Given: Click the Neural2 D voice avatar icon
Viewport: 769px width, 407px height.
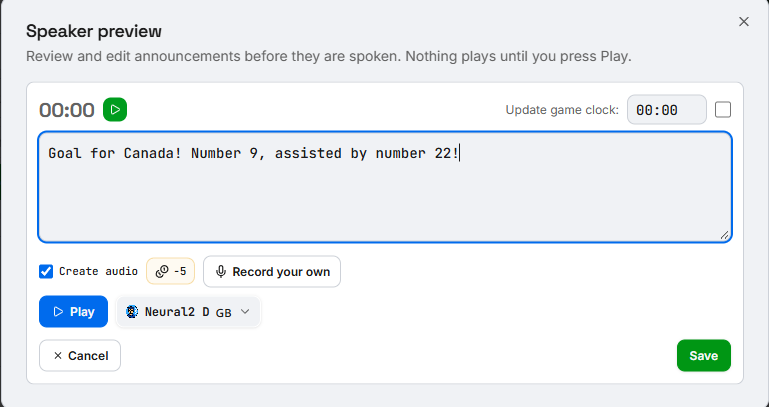Looking at the screenshot, I should [x=132, y=311].
